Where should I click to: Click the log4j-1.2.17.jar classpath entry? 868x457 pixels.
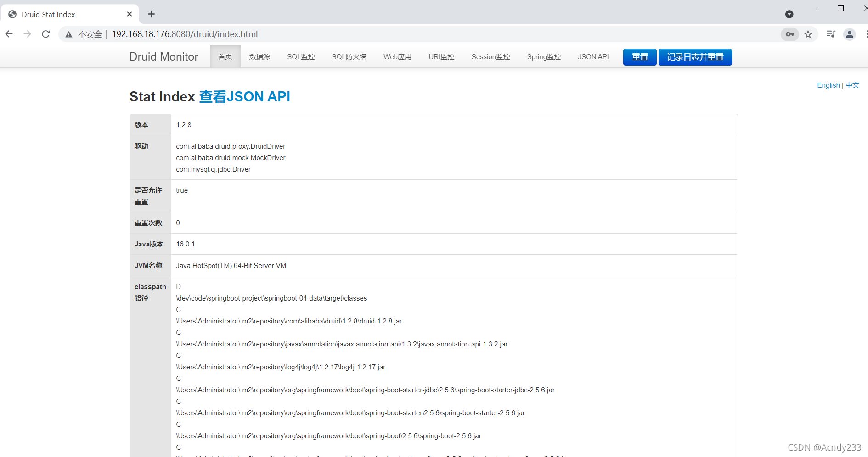pyautogui.click(x=281, y=367)
